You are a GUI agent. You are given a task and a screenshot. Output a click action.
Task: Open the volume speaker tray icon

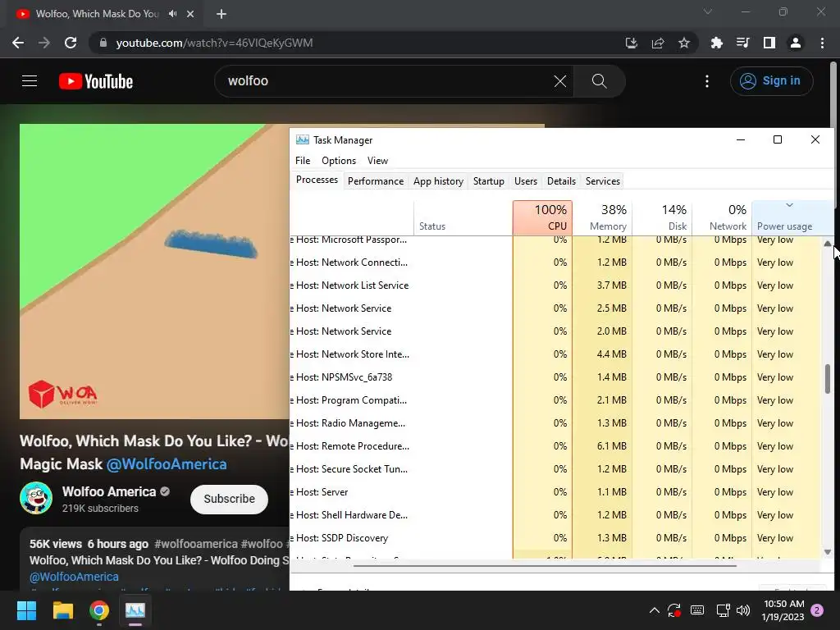click(743, 610)
